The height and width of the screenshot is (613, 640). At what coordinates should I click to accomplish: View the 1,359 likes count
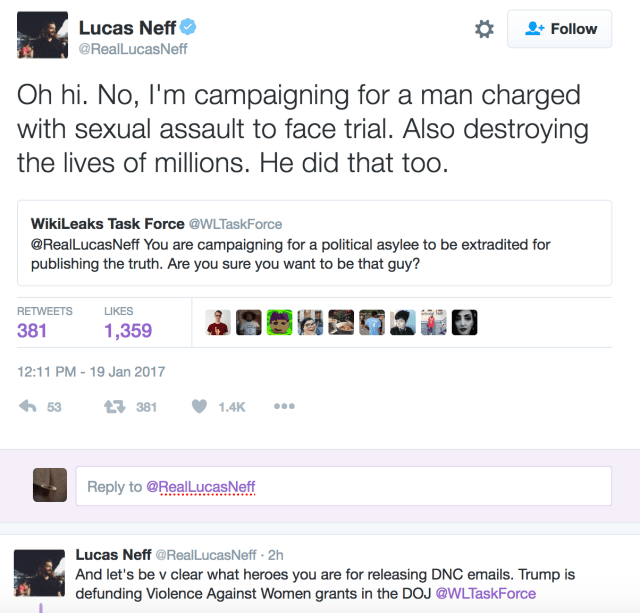129,330
